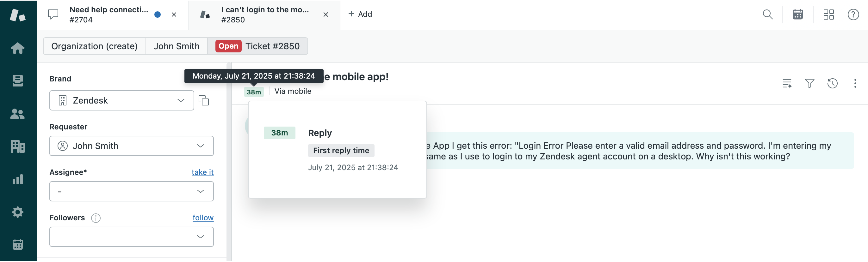
Task: Expand the Brand Zendesk dropdown
Action: tap(121, 100)
